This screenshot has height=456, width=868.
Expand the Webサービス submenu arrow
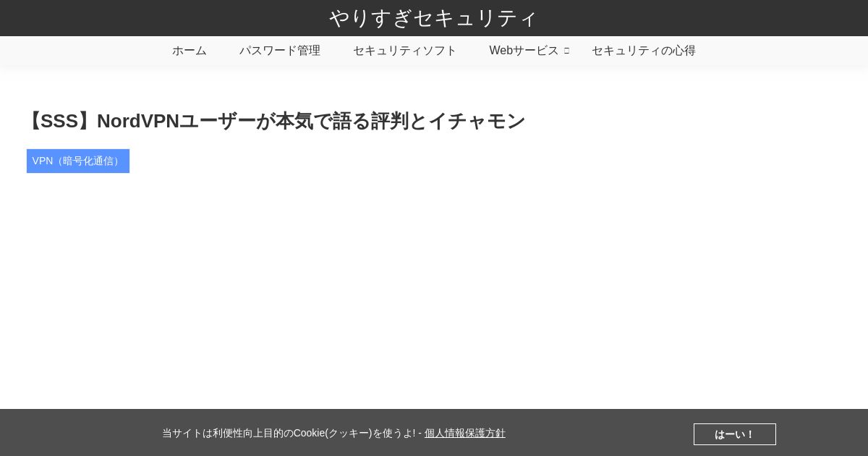(x=566, y=51)
